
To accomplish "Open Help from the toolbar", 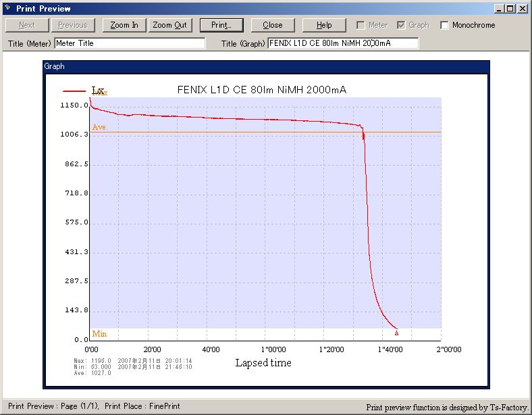I will (x=324, y=25).
